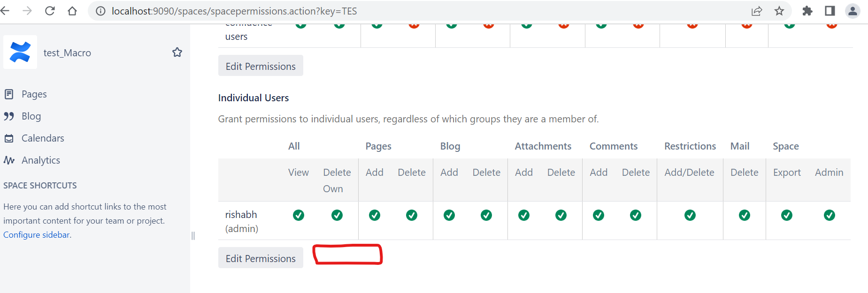Click the Confluence space logo
This screenshot has width=868, height=293.
(20, 52)
